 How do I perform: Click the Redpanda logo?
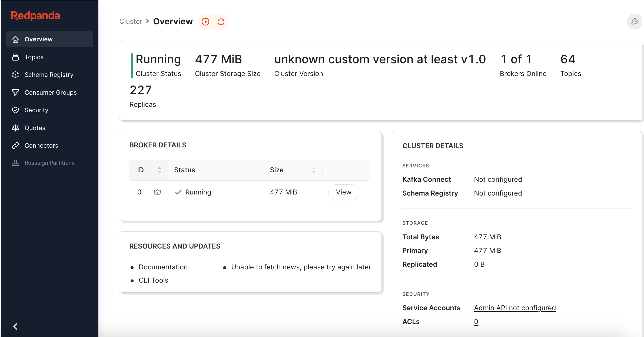35,16
